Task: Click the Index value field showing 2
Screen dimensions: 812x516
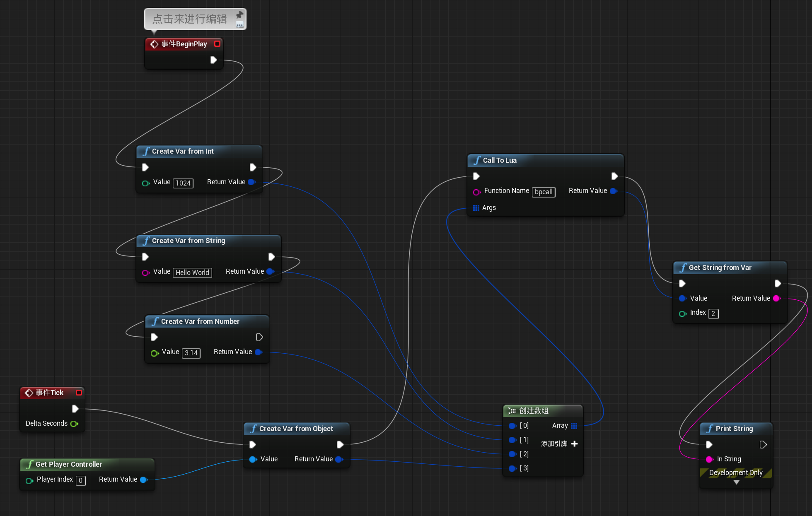Action: [713, 313]
